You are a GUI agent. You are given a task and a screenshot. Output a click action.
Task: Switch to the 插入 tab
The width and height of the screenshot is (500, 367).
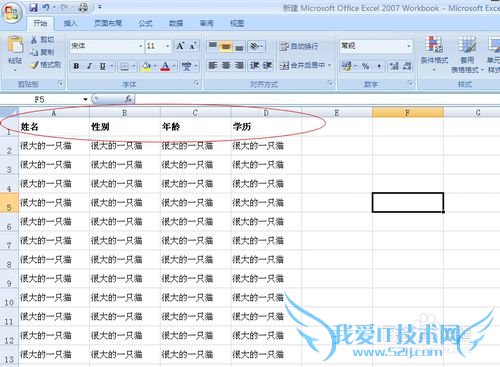70,23
